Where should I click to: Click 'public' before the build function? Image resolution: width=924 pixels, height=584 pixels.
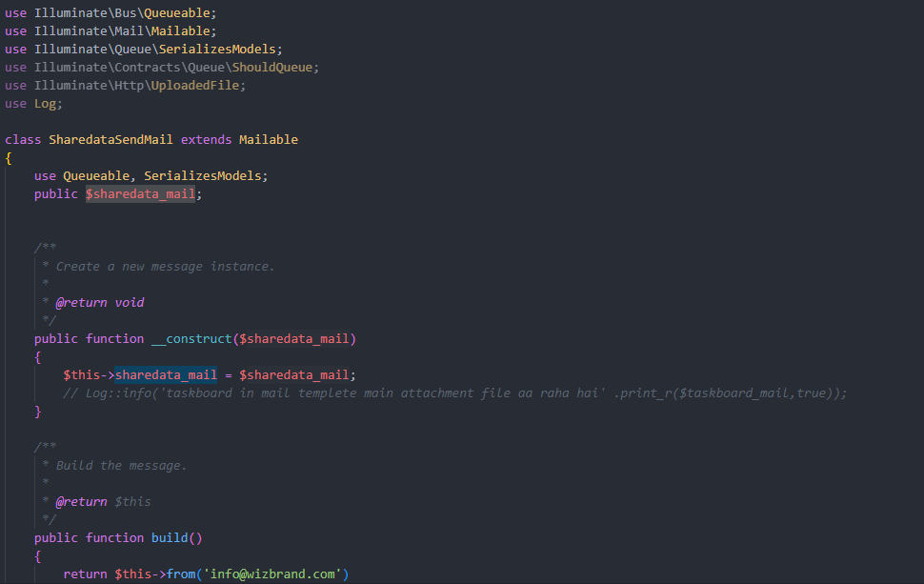56,538
